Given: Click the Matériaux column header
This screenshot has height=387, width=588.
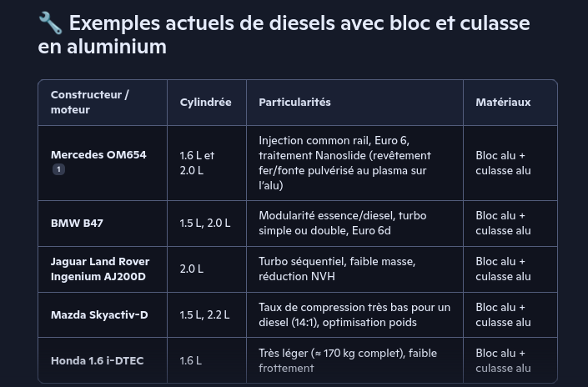Looking at the screenshot, I should pyautogui.click(x=503, y=102).
